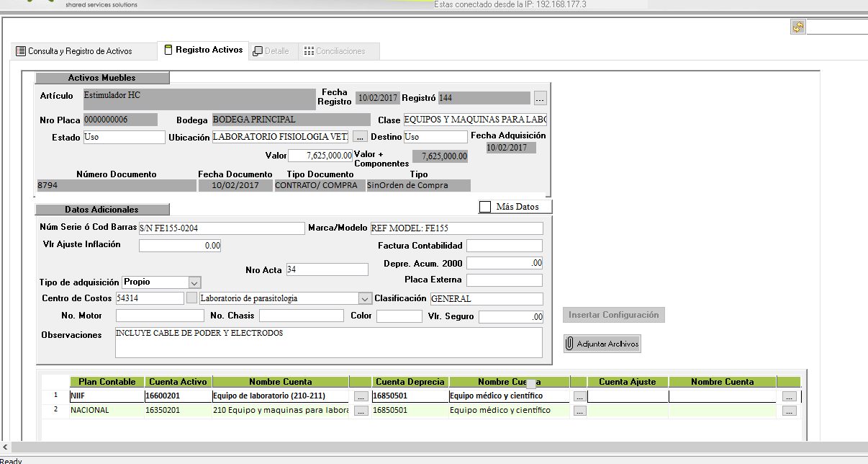This screenshot has height=464, width=868.
Task: Click ellipsis for NIIF Cuenta Ajuste row
Action: (x=790, y=396)
